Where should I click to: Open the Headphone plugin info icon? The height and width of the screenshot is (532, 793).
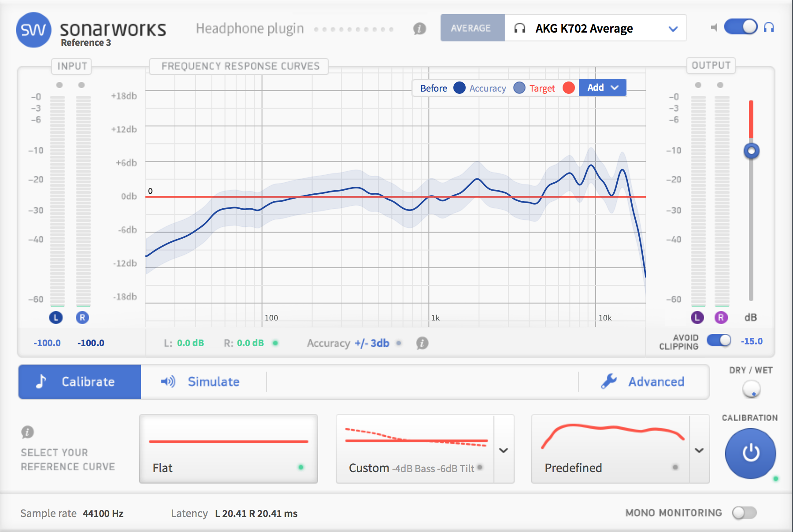point(420,29)
